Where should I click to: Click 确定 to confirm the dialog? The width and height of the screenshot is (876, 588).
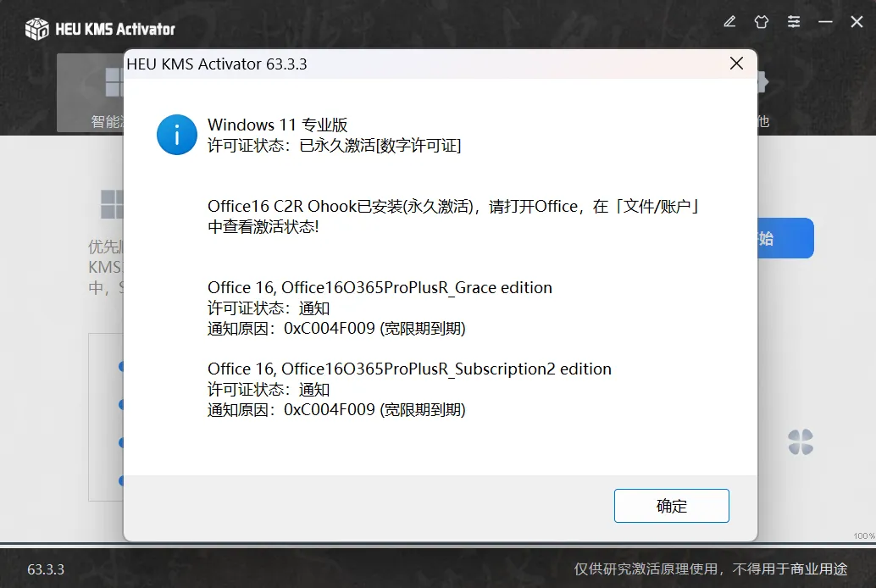(x=672, y=506)
